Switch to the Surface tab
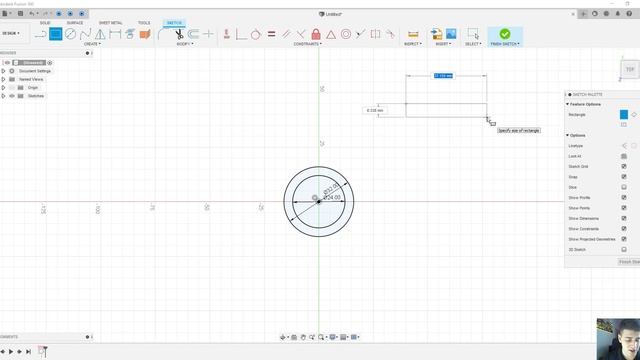This screenshot has height=360, width=640. coord(75,23)
